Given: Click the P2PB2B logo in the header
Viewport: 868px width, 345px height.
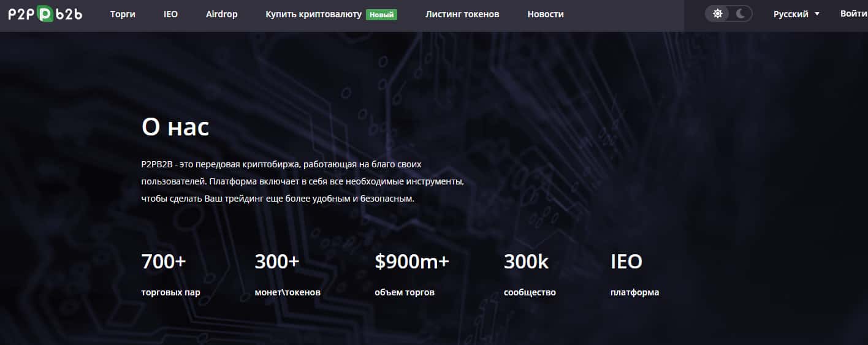Looking at the screenshot, I should [x=45, y=14].
